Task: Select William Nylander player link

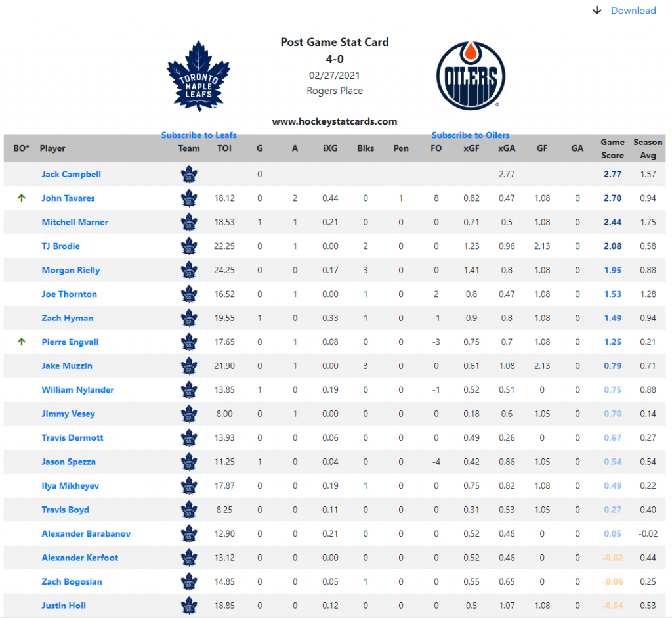Action: (77, 390)
